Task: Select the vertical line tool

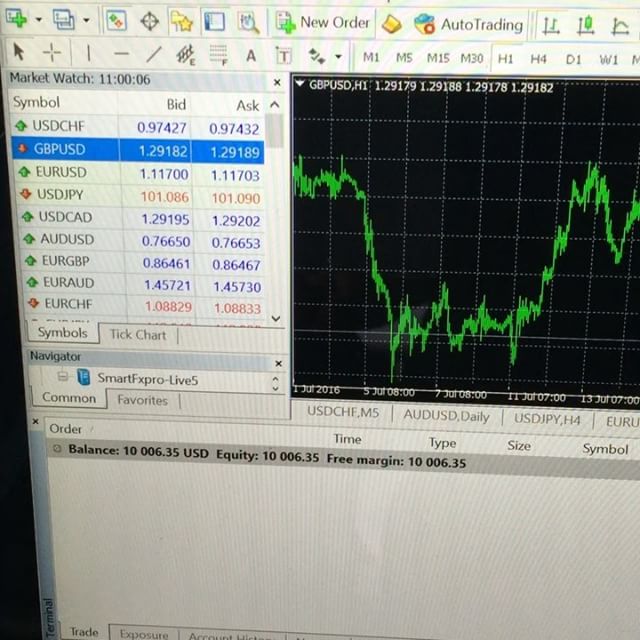Action: (89, 53)
